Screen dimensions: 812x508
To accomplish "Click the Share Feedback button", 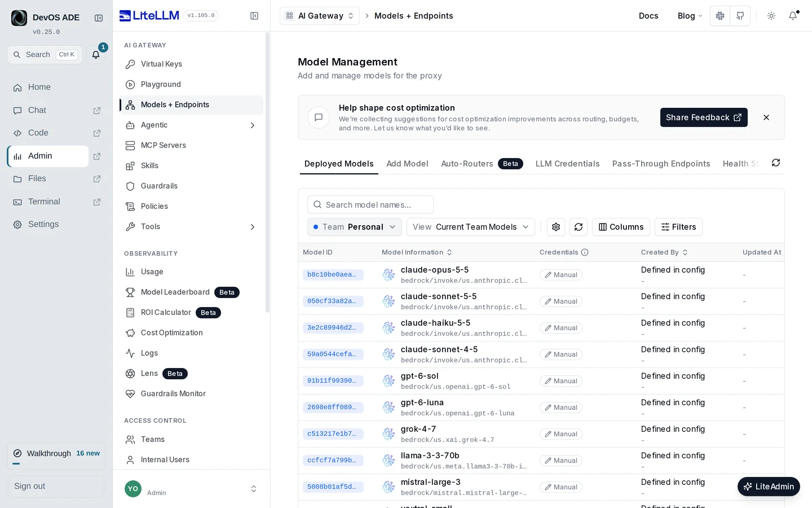I will point(704,117).
